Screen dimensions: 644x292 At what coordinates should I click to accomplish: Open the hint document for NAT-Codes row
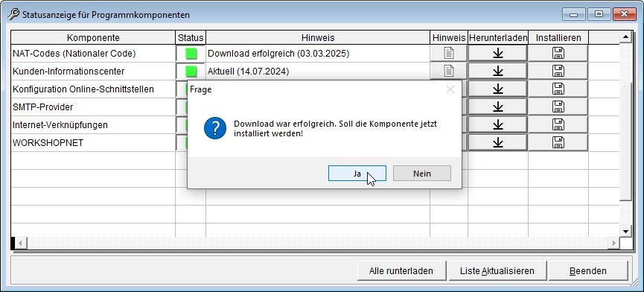449,54
